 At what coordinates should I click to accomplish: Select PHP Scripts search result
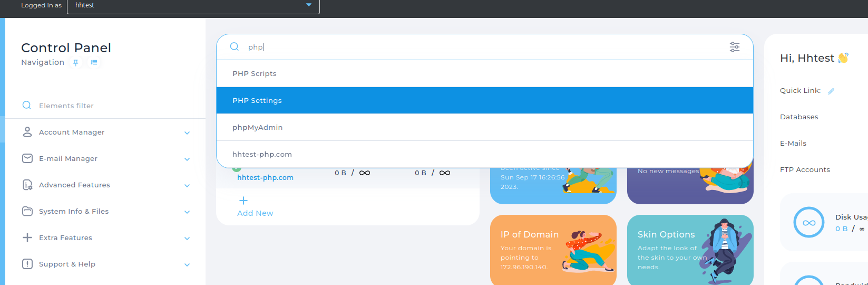pos(484,73)
